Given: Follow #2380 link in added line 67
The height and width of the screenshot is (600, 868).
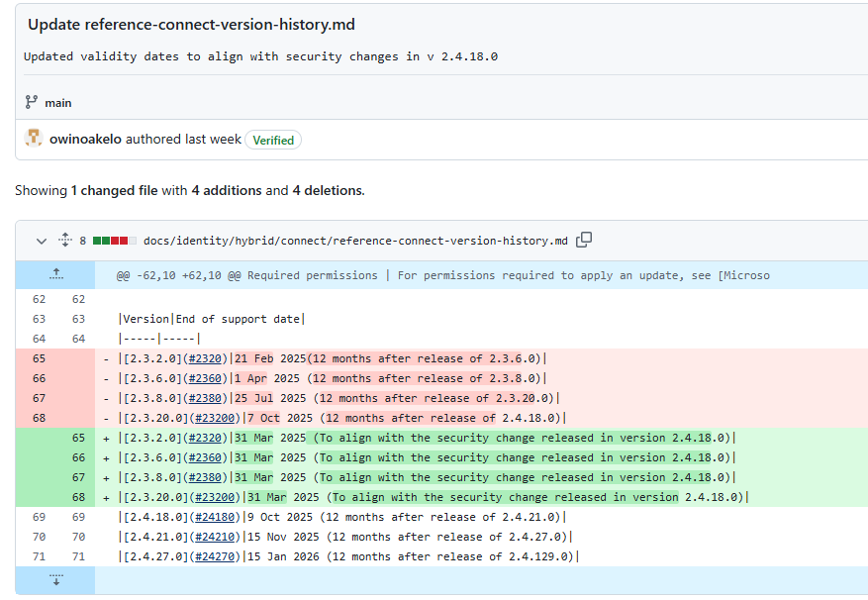Looking at the screenshot, I should click(x=205, y=477).
